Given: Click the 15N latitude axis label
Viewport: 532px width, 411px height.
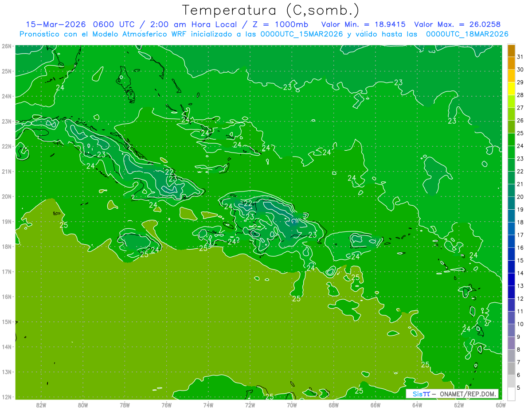Looking at the screenshot, I should coord(7,322).
